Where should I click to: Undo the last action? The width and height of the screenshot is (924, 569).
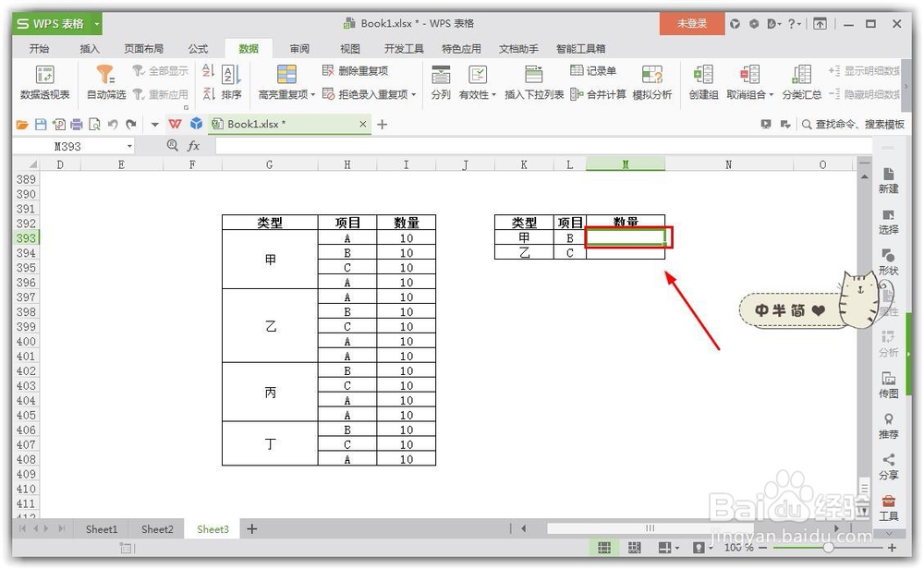tap(113, 125)
